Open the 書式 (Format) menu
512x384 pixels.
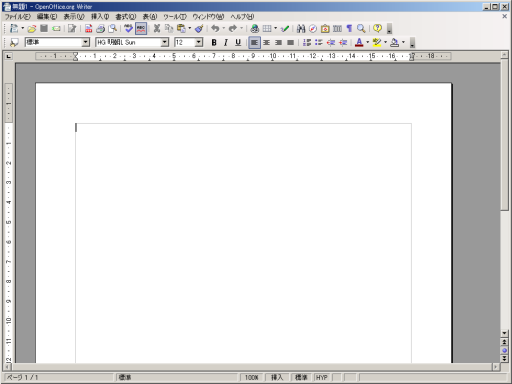coord(126,16)
